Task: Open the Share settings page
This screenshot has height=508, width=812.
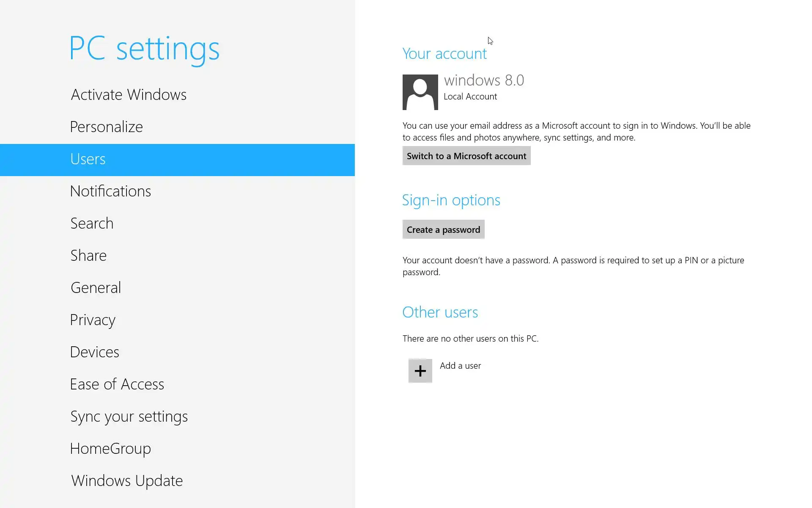Action: 88,256
